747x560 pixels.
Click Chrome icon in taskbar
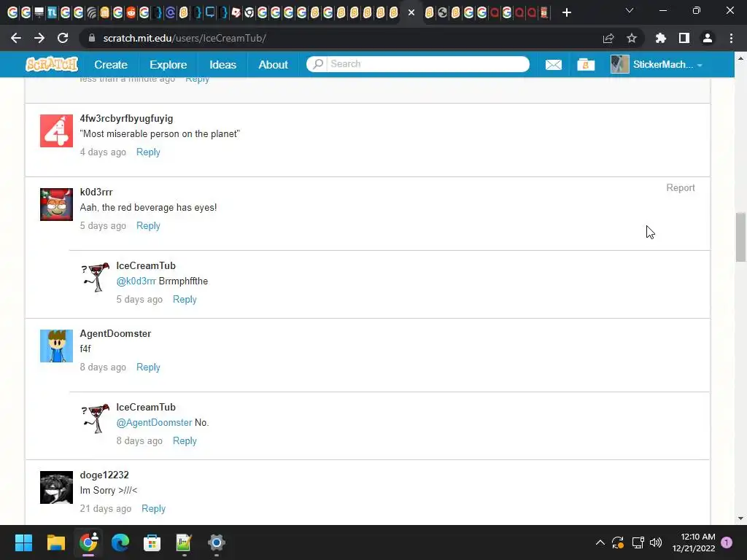tap(88, 542)
